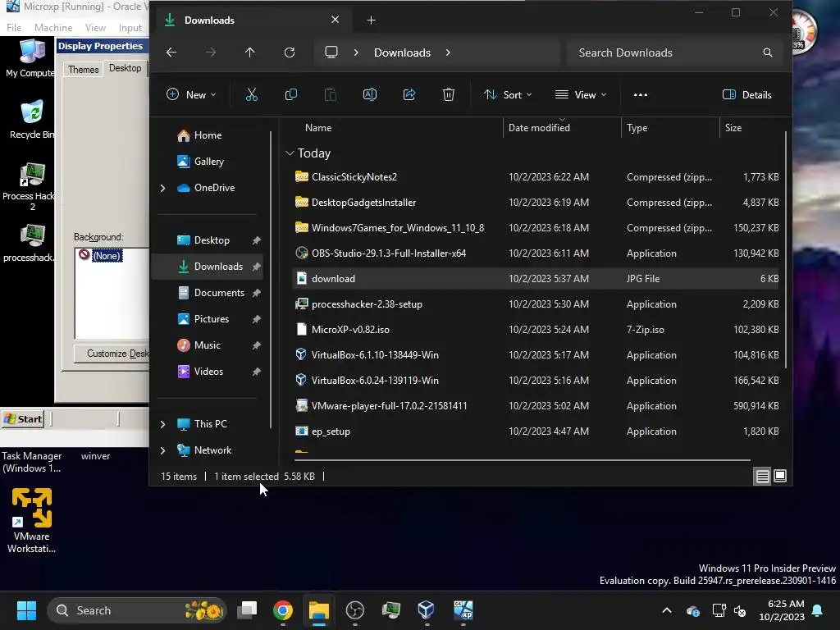Image resolution: width=840 pixels, height=630 pixels.
Task: Switch to Themes tab in Display Properties
Action: coord(84,70)
